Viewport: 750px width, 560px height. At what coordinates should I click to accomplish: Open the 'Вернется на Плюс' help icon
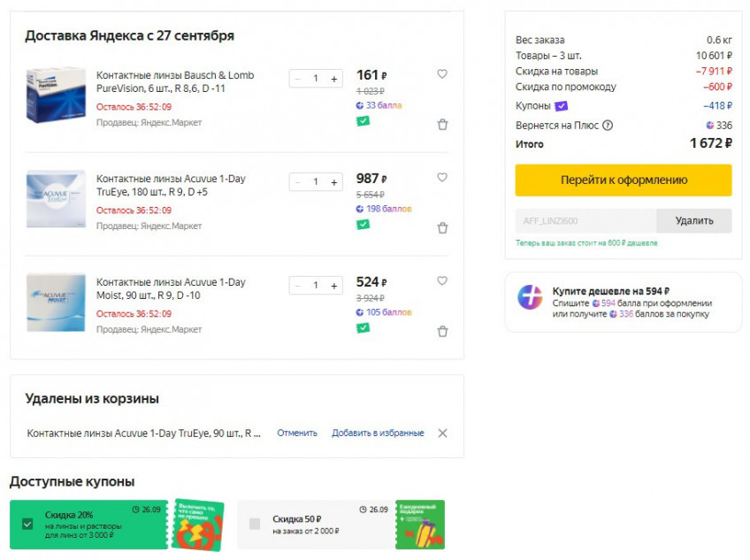coord(608,126)
